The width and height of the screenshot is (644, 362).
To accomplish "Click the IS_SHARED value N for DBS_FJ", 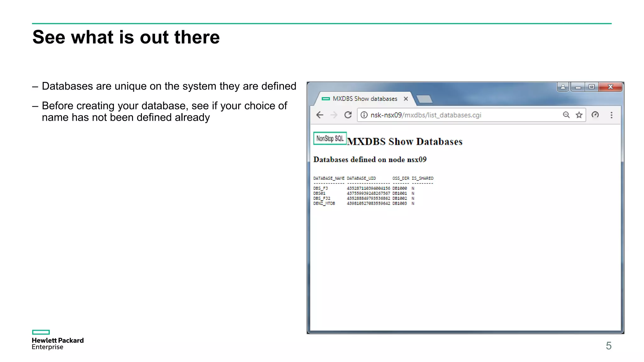I will [x=413, y=188].
